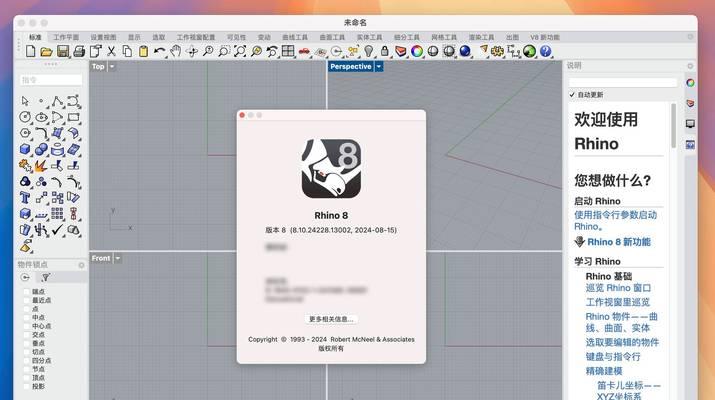
Task: Open the 巡览 Rhino 窗口 link
Action: 618,288
